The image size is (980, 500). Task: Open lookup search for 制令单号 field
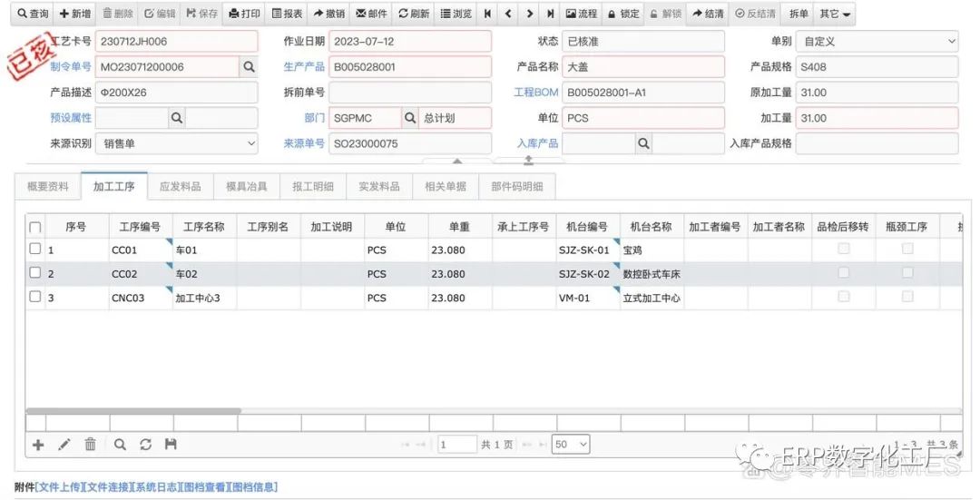click(249, 67)
